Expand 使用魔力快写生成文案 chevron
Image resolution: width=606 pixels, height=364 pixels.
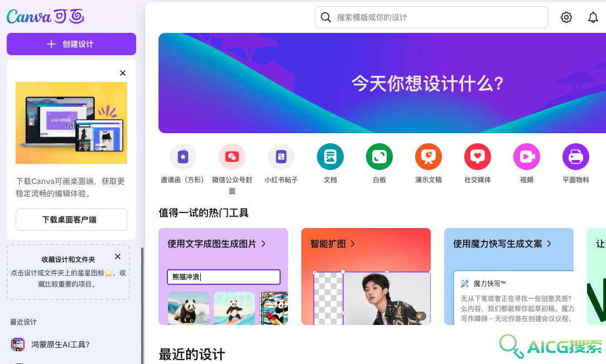point(549,244)
